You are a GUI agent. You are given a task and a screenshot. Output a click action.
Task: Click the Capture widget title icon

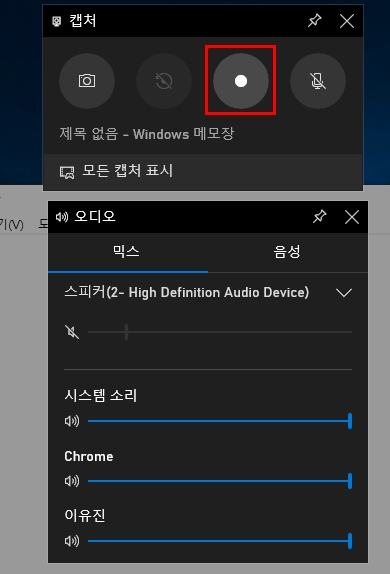pos(56,21)
